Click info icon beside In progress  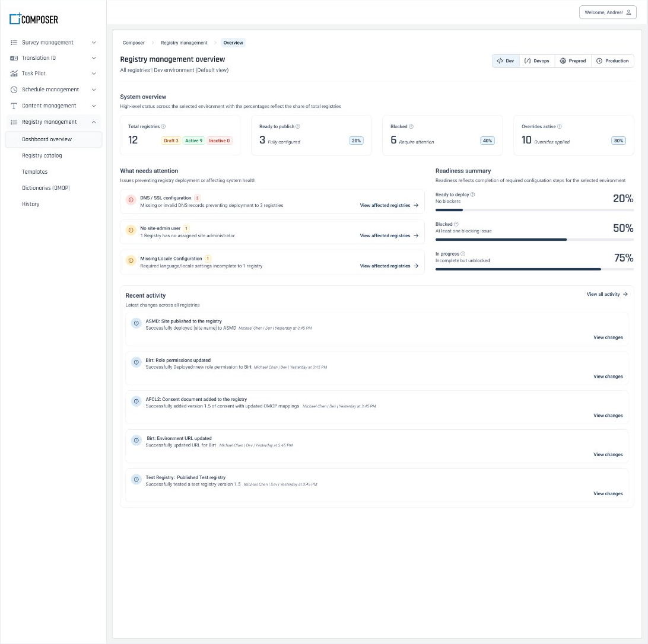463,254
